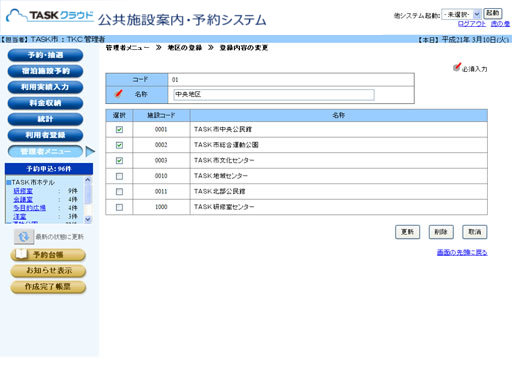512x384 pixels.
Task: Uncheck facility 0001 TASK市中央公民館
Action: click(x=119, y=129)
